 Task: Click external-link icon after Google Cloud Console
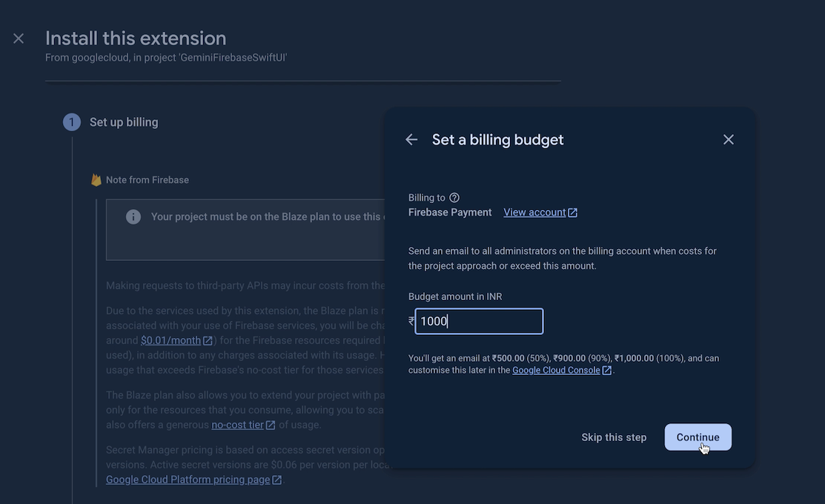607,371
